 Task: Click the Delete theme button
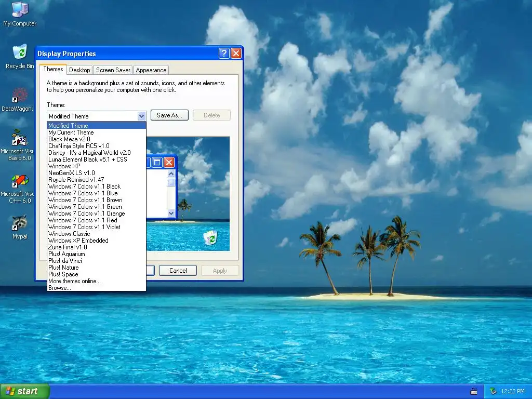tap(212, 115)
